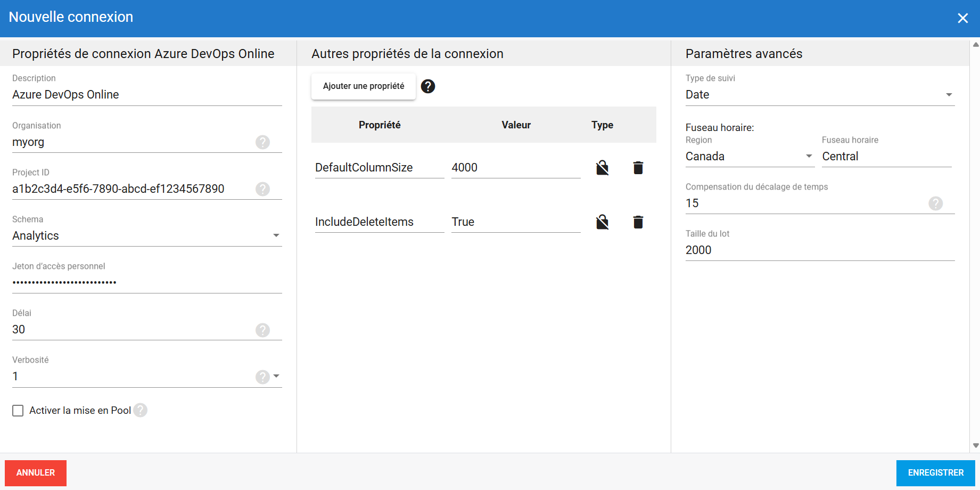Image resolution: width=980 pixels, height=490 pixels.
Task: Open the help icon for Délai field
Action: (x=262, y=330)
